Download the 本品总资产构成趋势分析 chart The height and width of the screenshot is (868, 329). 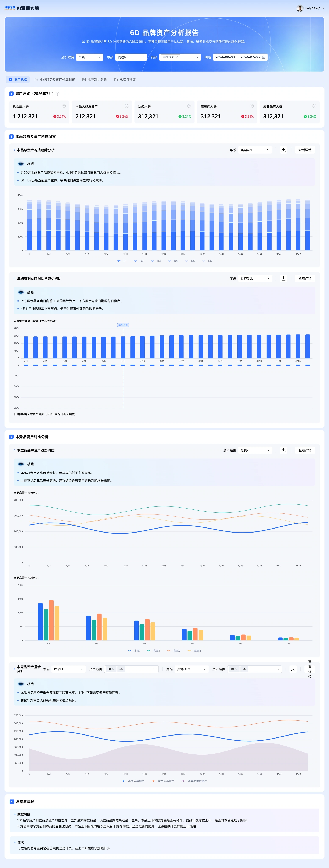(283, 150)
